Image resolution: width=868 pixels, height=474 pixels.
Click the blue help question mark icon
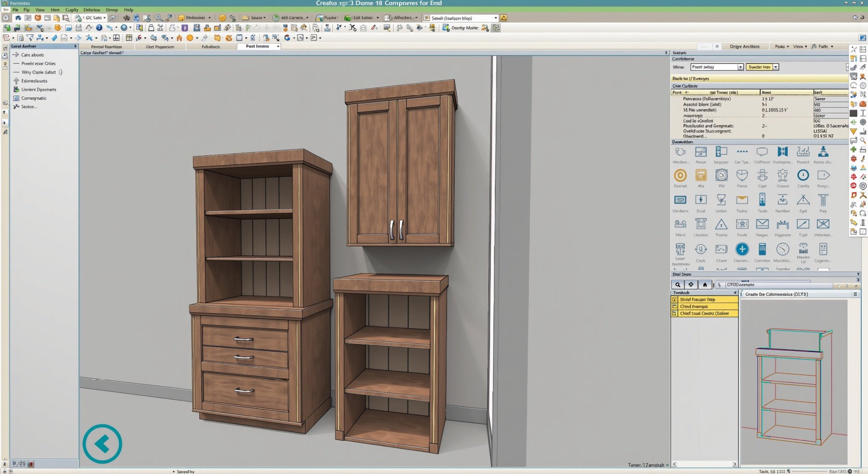click(99, 28)
